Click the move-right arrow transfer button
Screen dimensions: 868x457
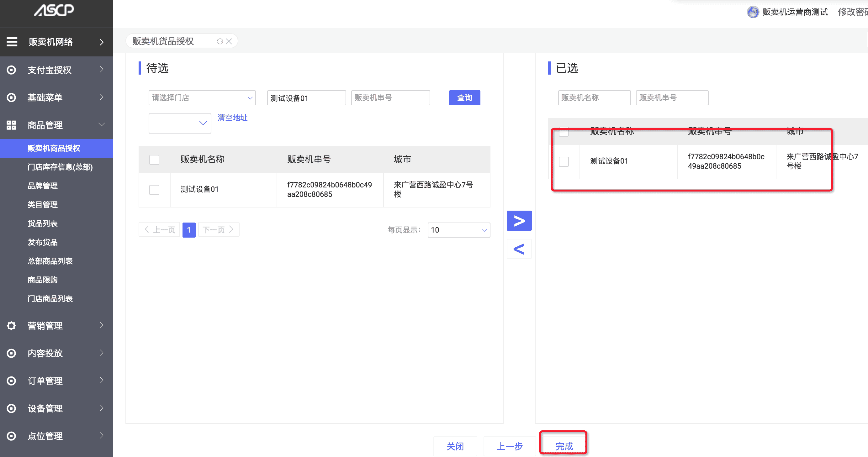click(519, 221)
